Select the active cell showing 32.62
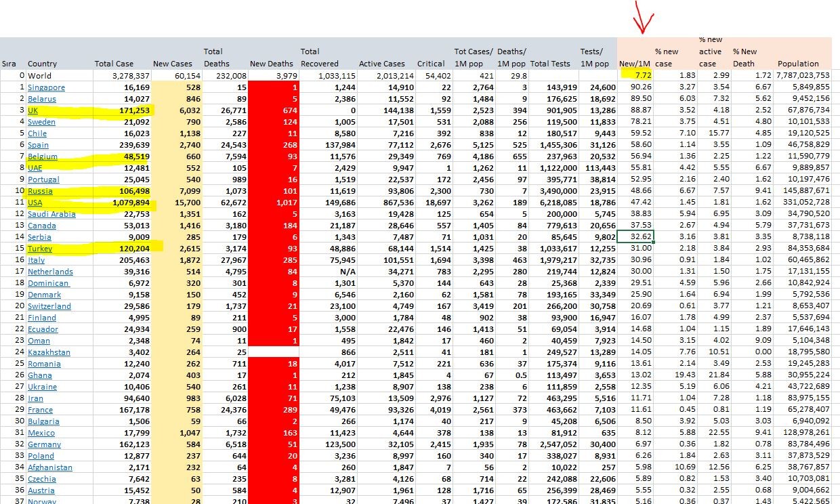Image resolution: width=840 pixels, height=504 pixels. pos(635,236)
